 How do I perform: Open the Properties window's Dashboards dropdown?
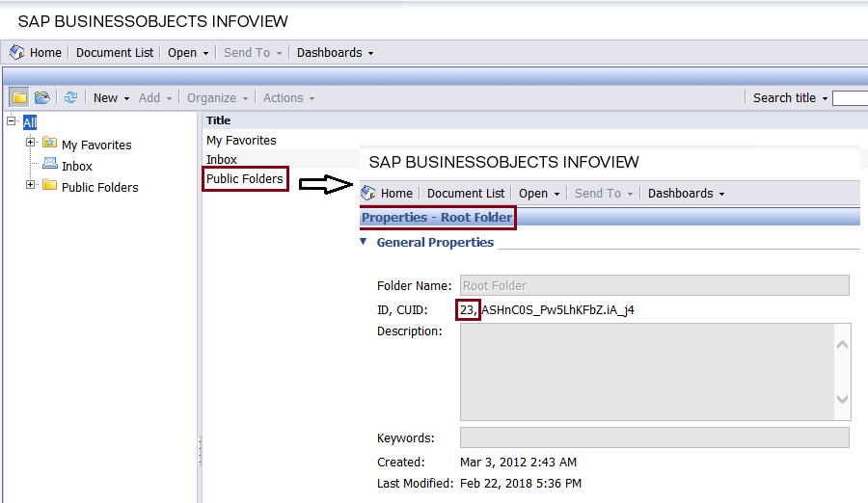click(686, 193)
